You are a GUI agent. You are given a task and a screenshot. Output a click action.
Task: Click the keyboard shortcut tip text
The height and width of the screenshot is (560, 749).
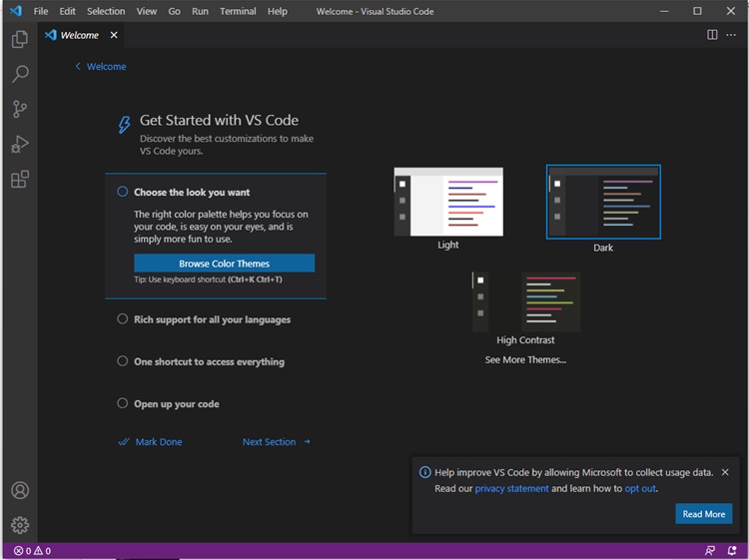click(x=209, y=280)
